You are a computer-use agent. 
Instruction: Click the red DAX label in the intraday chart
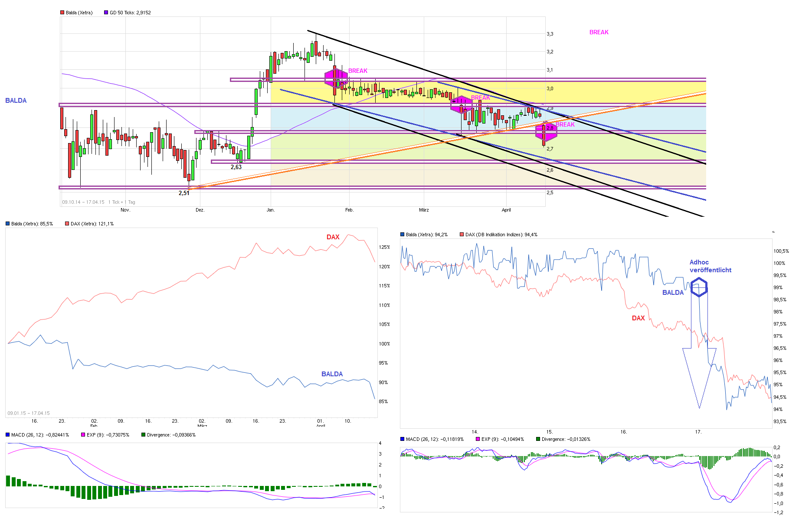tap(638, 318)
